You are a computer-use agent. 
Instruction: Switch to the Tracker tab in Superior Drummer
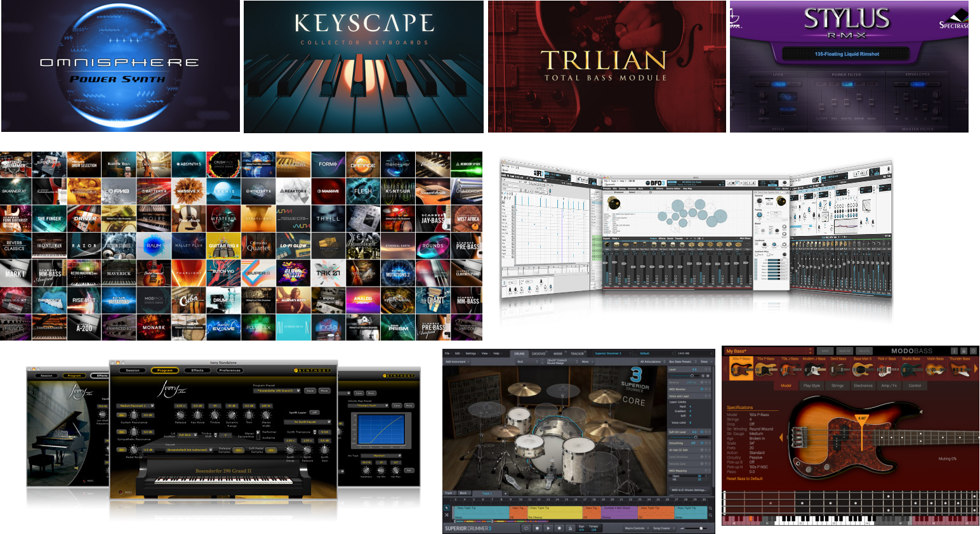[x=578, y=354]
